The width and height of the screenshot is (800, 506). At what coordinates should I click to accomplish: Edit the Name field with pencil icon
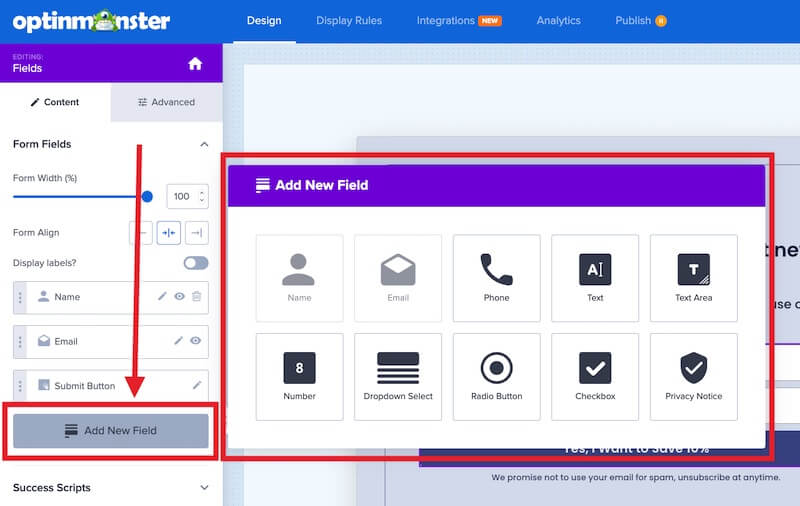(x=162, y=296)
